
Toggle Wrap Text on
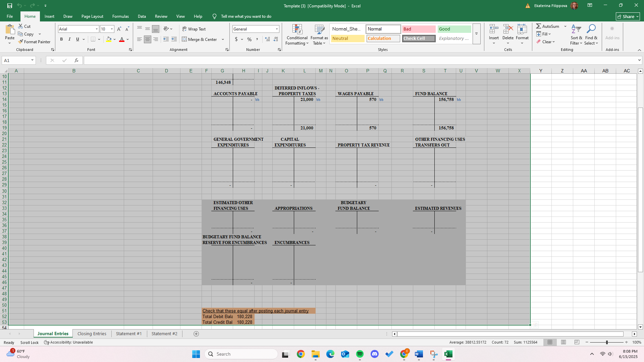point(194,29)
